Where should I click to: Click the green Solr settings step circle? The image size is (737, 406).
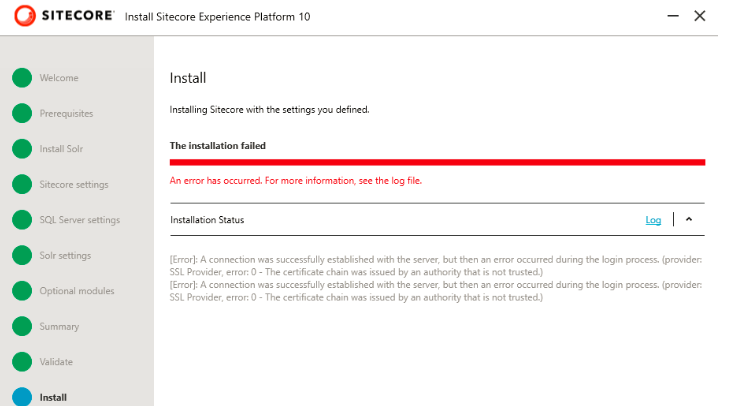[x=22, y=255]
